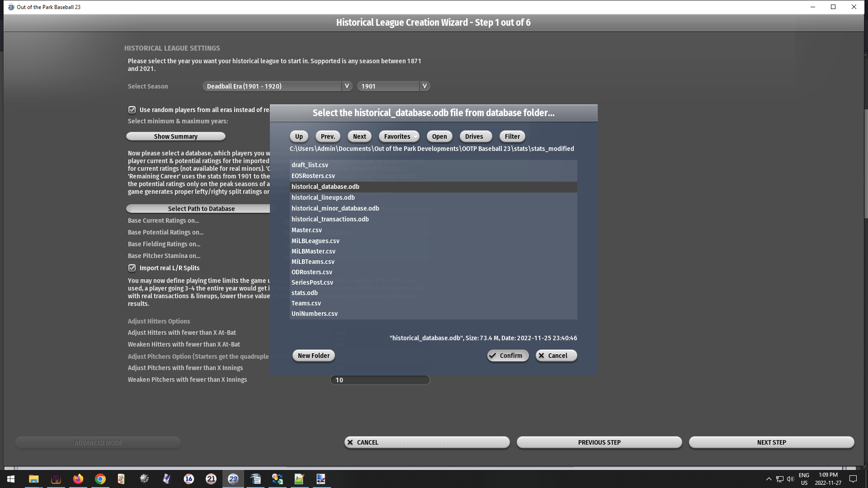This screenshot has width=868, height=488.
Task: Select historical_transactions.odb file
Action: 433,219
